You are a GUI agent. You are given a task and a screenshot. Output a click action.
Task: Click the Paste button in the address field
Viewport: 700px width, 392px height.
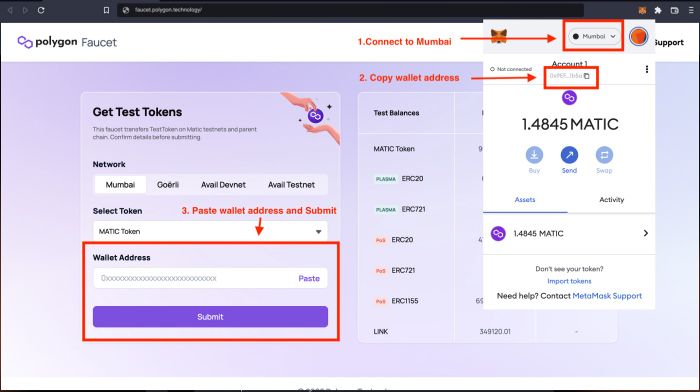click(309, 278)
